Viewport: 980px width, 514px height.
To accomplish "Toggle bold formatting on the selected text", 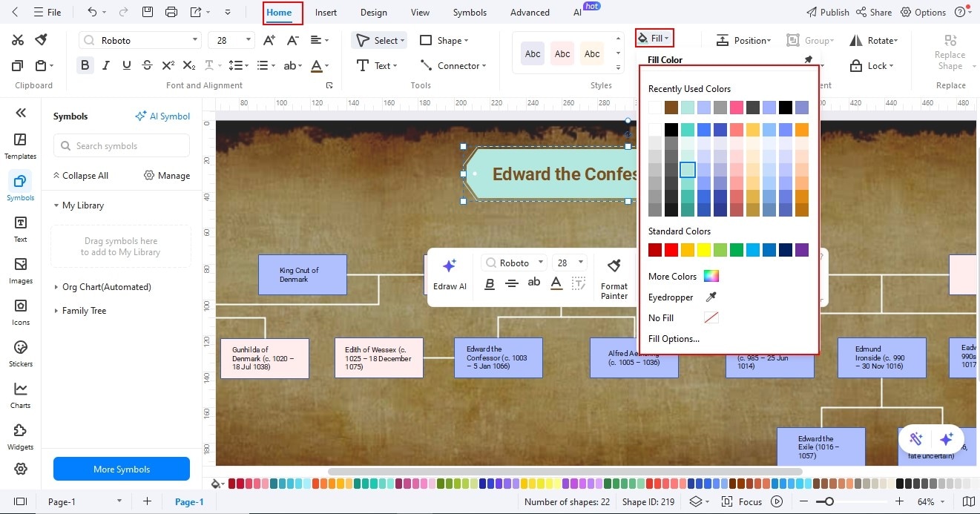I will coord(85,65).
